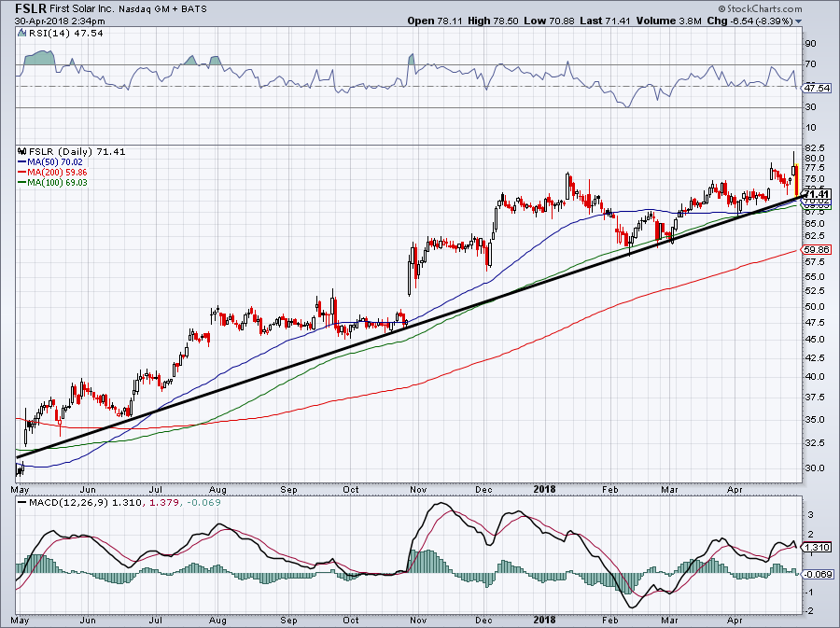The image size is (840, 628).
Task: Click the 47.54 RSI value tag on the right axis
Action: (x=817, y=88)
